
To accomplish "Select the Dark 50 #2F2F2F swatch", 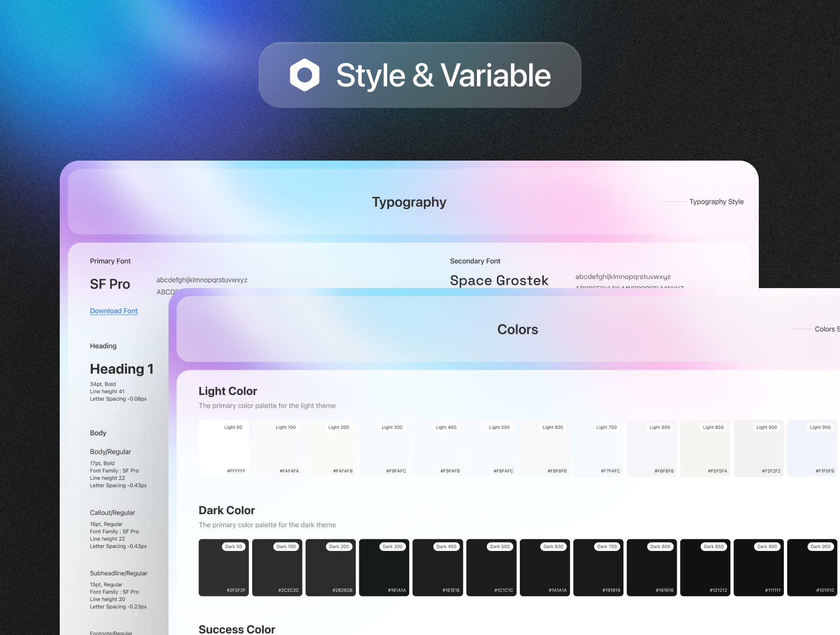I will [x=224, y=568].
